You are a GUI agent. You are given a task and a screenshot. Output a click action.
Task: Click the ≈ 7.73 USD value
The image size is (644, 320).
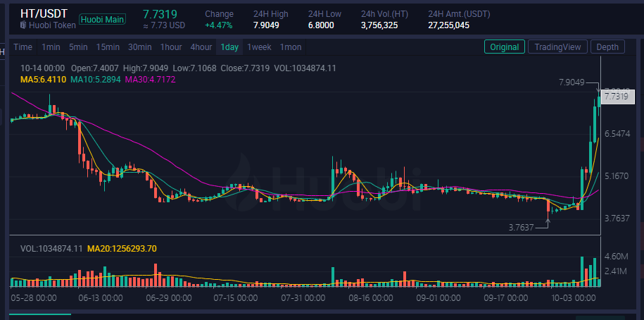tap(164, 25)
